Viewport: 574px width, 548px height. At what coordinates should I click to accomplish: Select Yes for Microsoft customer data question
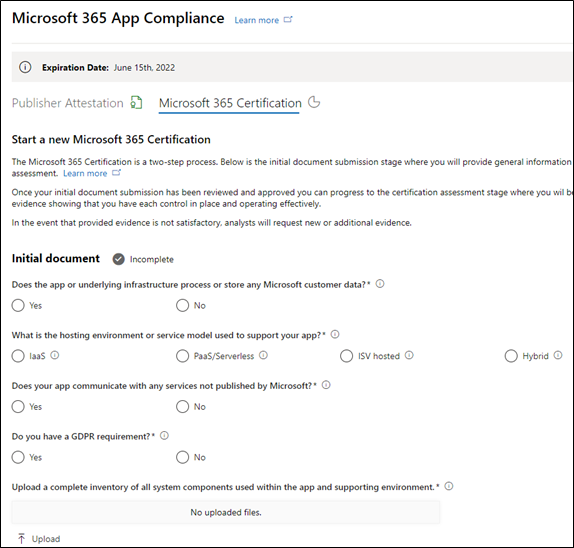tap(18, 305)
